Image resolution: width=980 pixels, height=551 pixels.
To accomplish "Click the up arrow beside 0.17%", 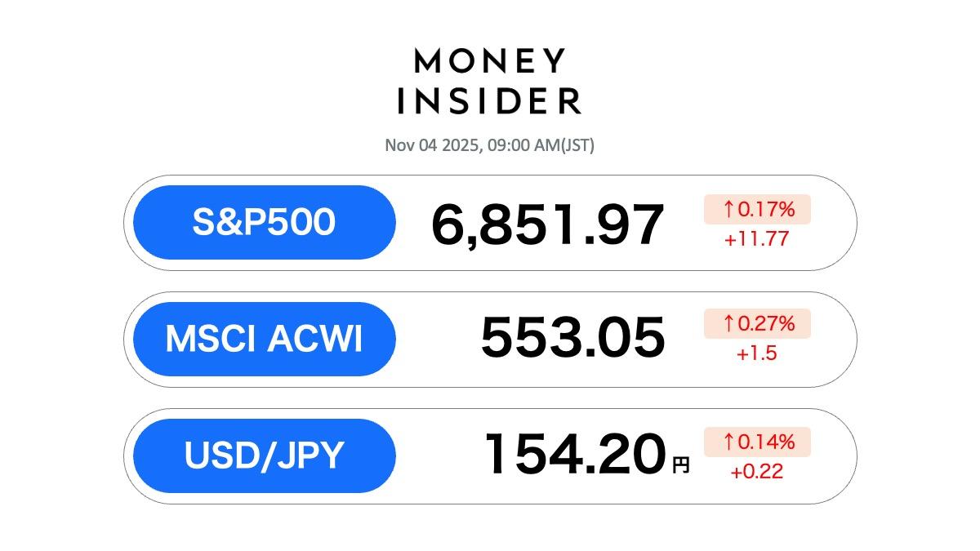I will tap(728, 210).
